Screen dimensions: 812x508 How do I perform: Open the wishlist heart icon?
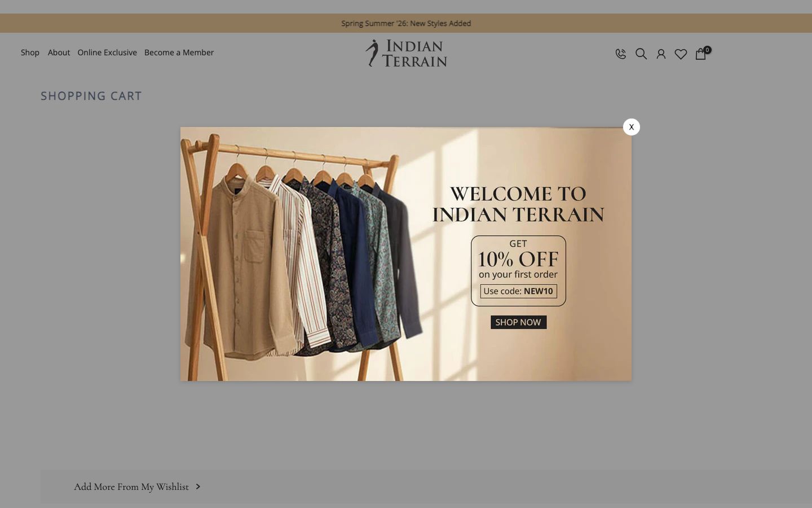coord(681,54)
